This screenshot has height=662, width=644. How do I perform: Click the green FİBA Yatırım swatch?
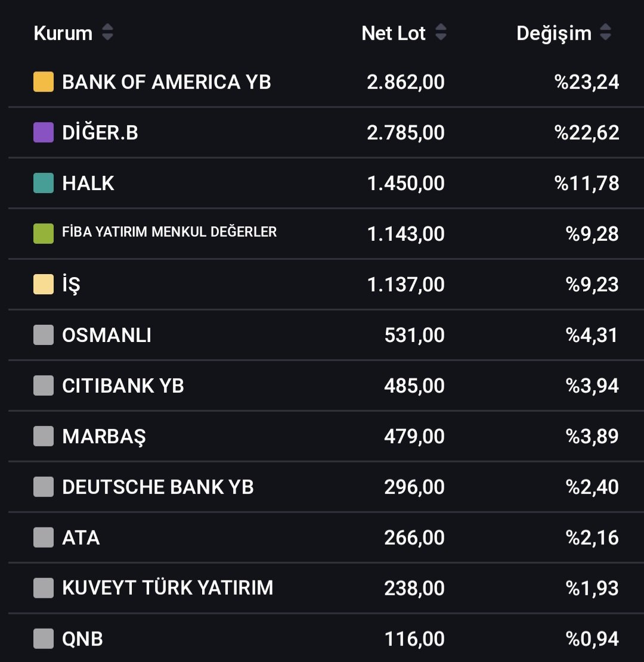44,234
